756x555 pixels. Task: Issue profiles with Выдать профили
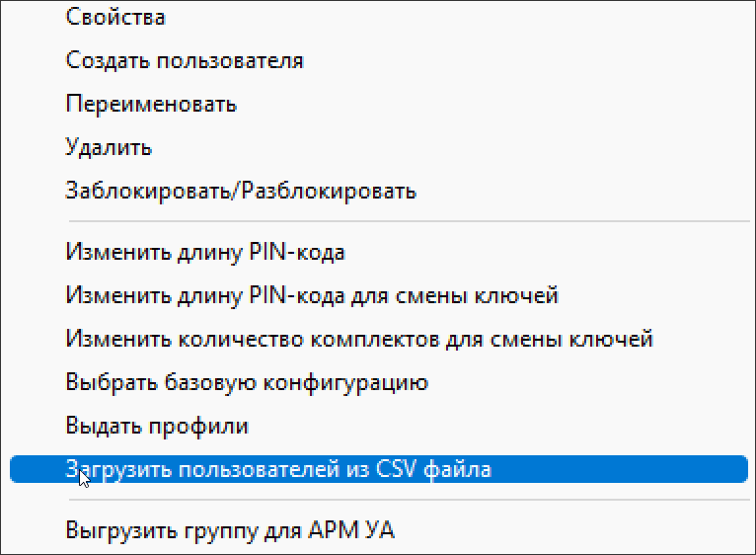[157, 426]
